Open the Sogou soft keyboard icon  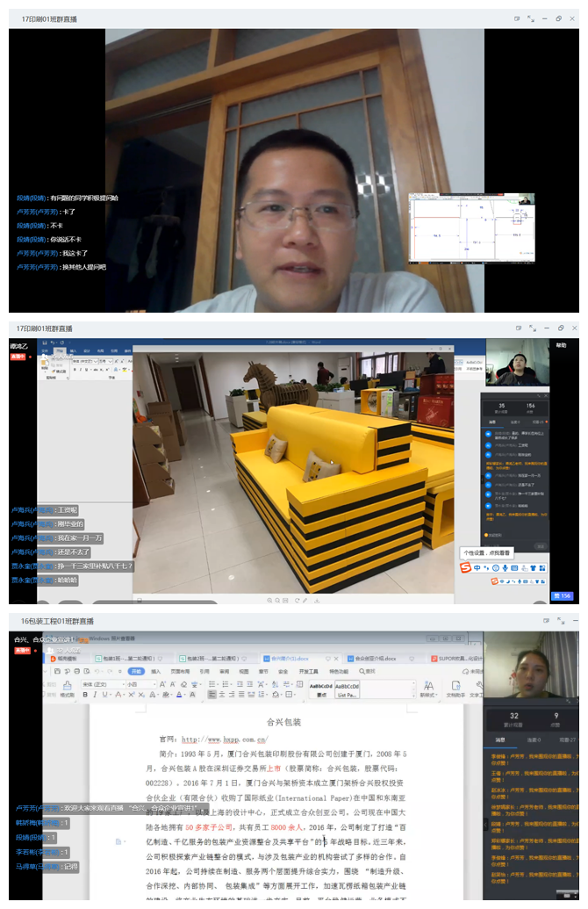tap(513, 567)
